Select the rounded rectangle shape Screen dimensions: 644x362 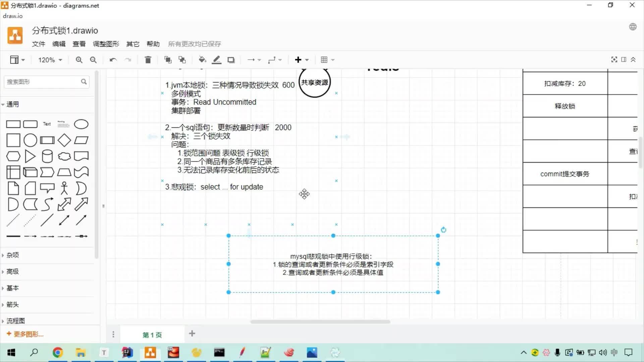(x=30, y=124)
